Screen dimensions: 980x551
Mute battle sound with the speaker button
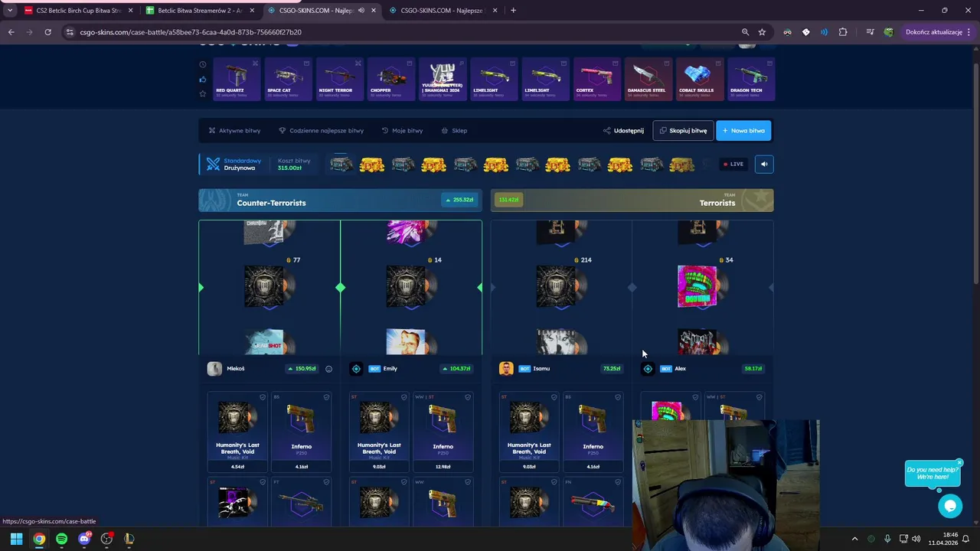click(763, 164)
